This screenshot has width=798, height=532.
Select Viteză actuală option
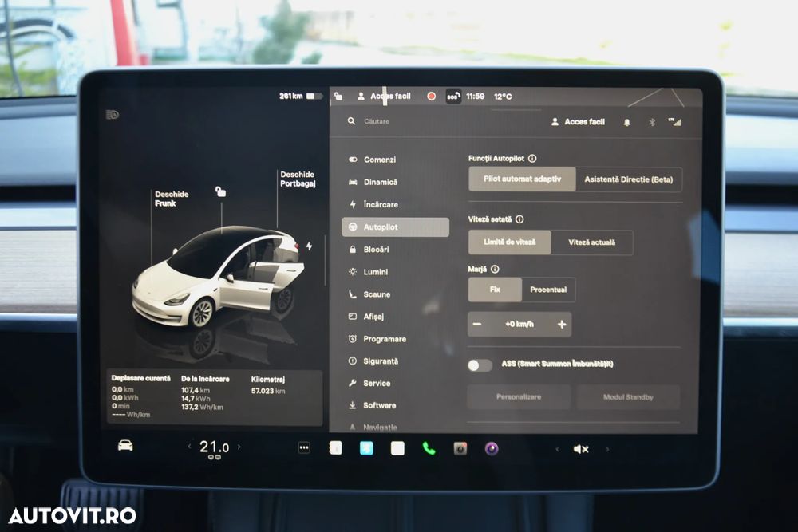592,242
